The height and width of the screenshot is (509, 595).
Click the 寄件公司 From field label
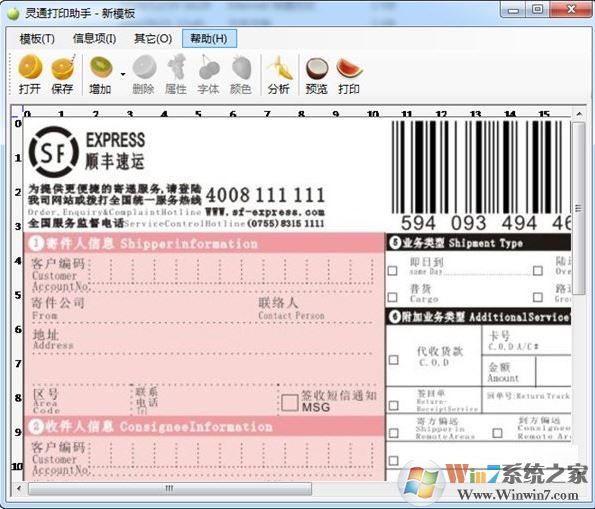[x=58, y=309]
